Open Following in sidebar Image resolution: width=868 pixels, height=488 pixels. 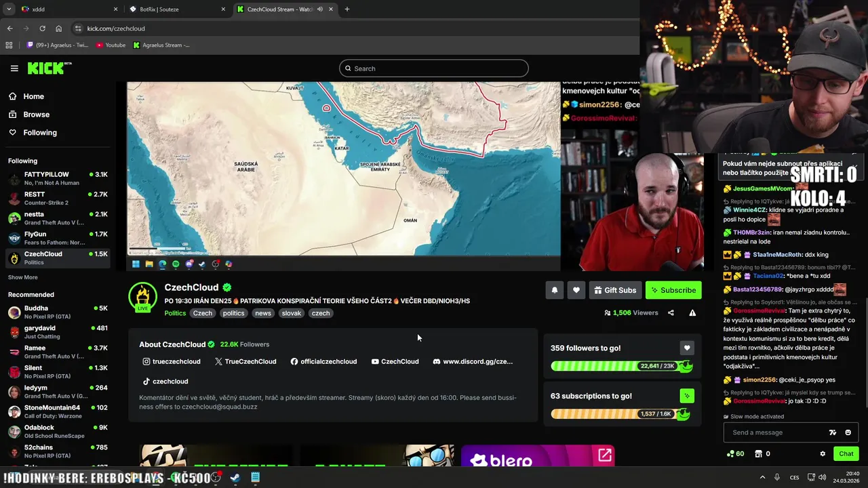[40, 133]
